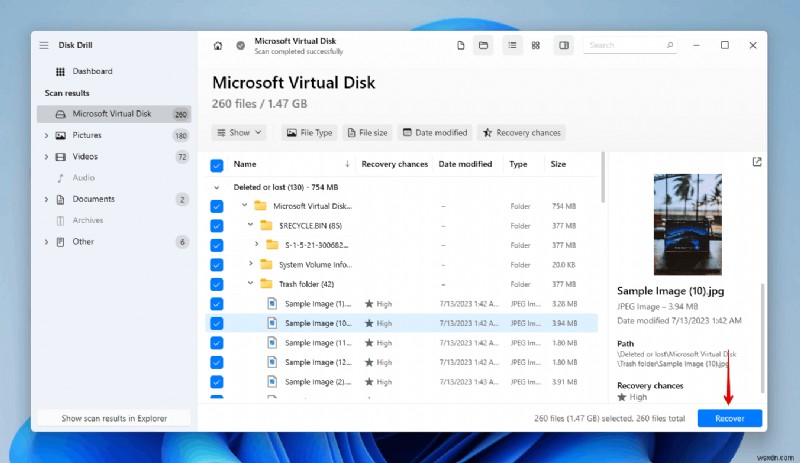Click the Archives category icon
Viewport: 800px width, 463px height.
pos(60,221)
